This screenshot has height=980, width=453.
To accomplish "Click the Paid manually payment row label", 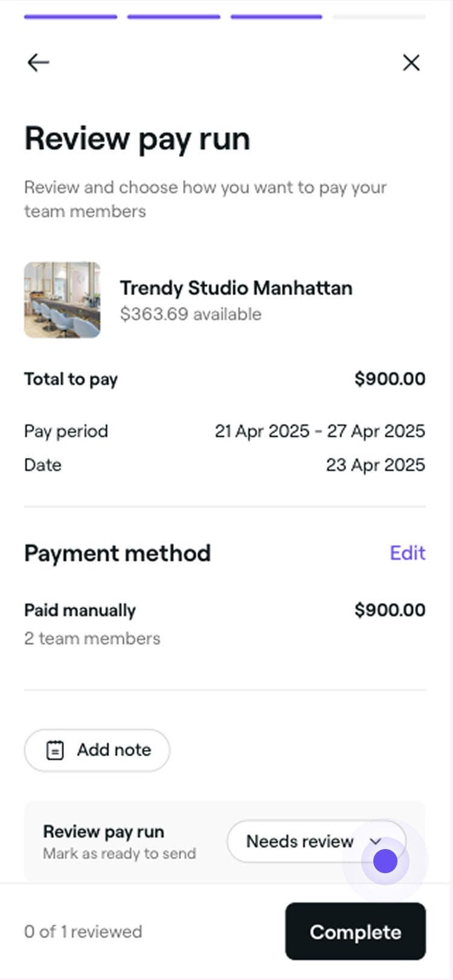I will (80, 610).
